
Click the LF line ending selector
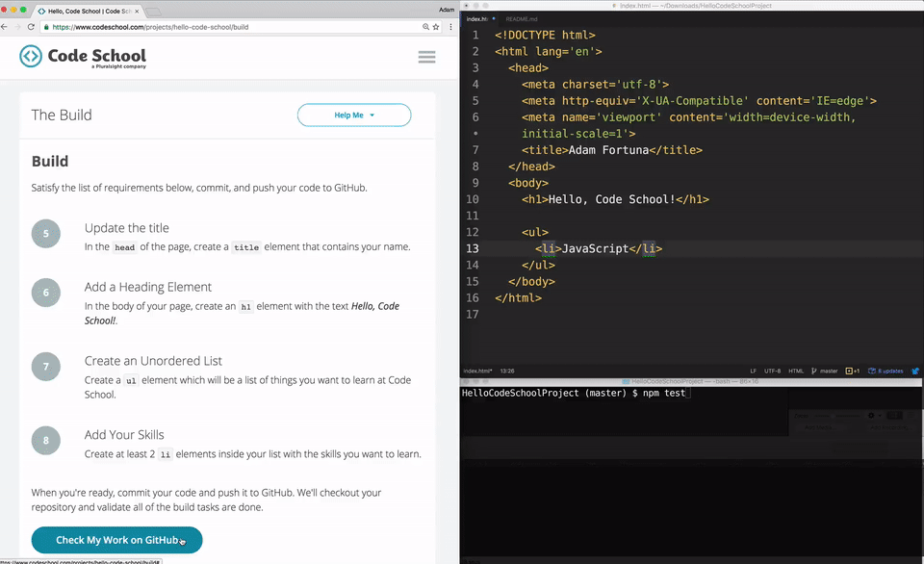coord(753,371)
